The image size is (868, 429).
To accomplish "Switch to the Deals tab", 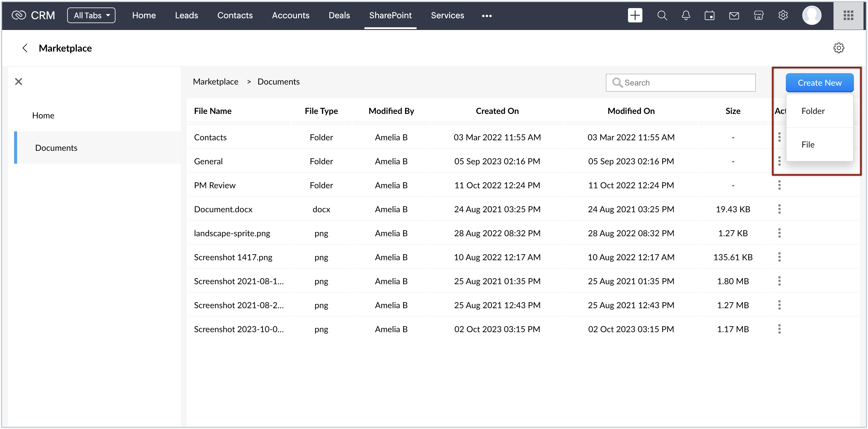I will click(x=339, y=16).
